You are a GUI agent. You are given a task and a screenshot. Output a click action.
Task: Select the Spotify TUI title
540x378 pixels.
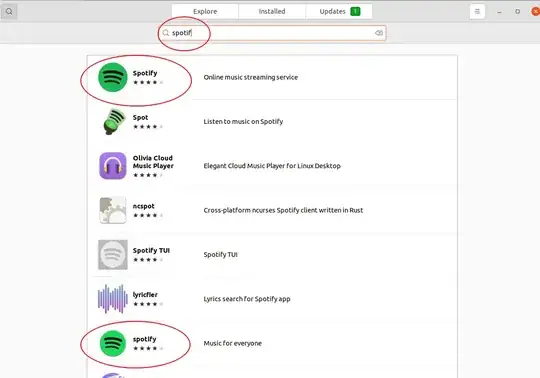coord(151,250)
